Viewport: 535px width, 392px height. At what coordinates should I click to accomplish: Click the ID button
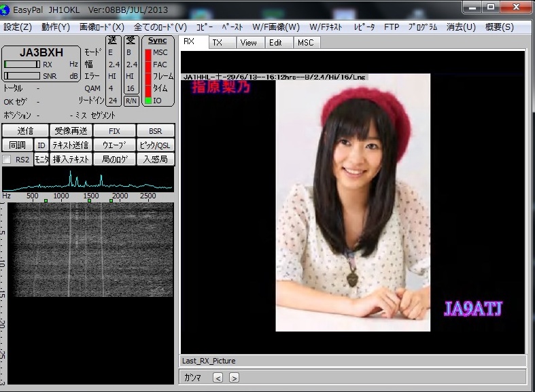[x=41, y=145]
